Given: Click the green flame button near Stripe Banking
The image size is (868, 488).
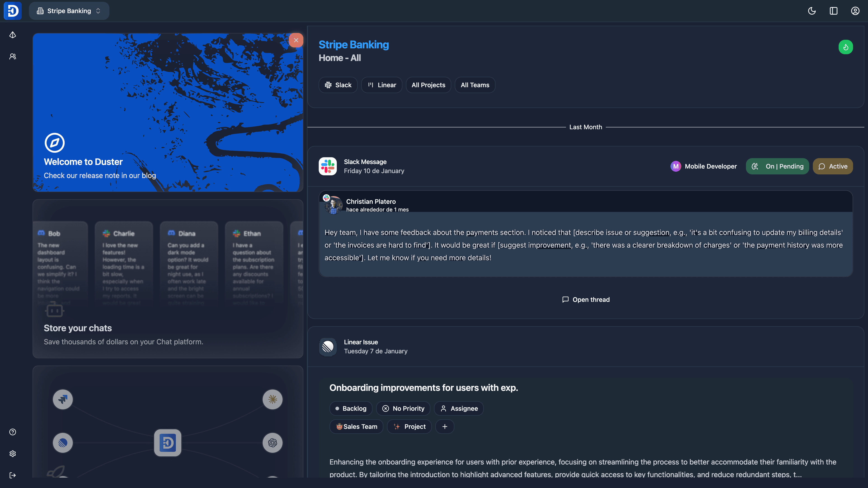Looking at the screenshot, I should point(846,47).
